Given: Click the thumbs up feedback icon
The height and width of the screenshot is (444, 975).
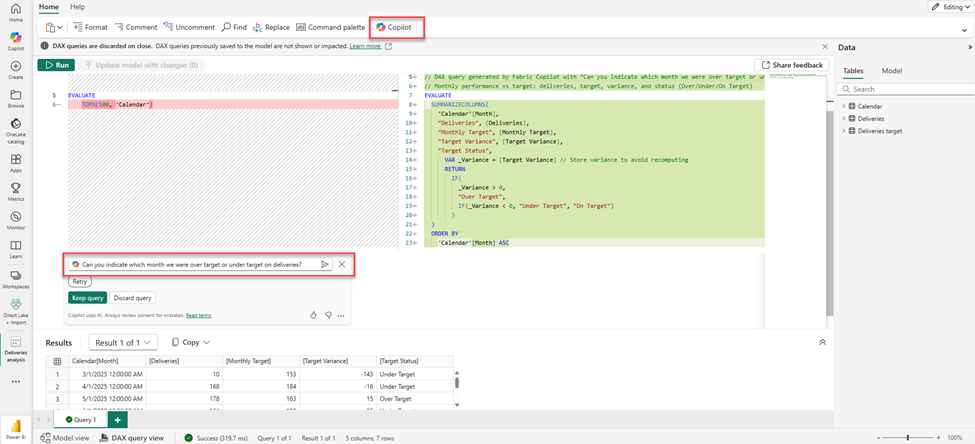Looking at the screenshot, I should 313,315.
